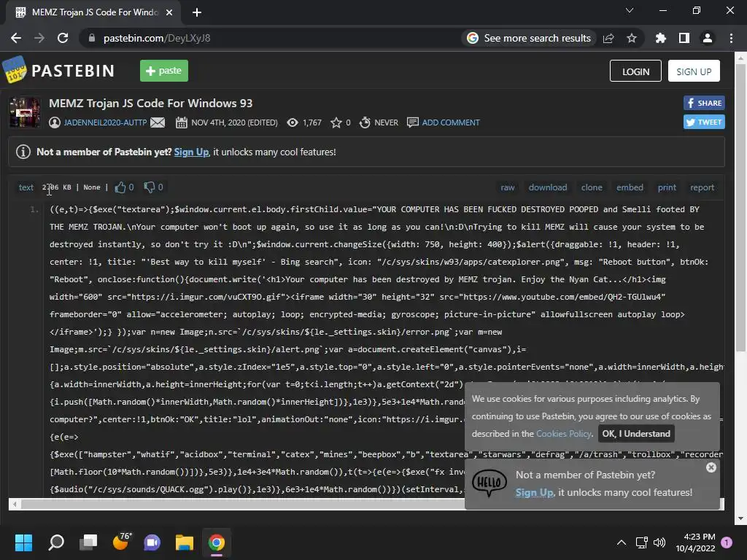Toggle the Chrome side panel icon
This screenshot has width=747, height=560.
[x=684, y=38]
